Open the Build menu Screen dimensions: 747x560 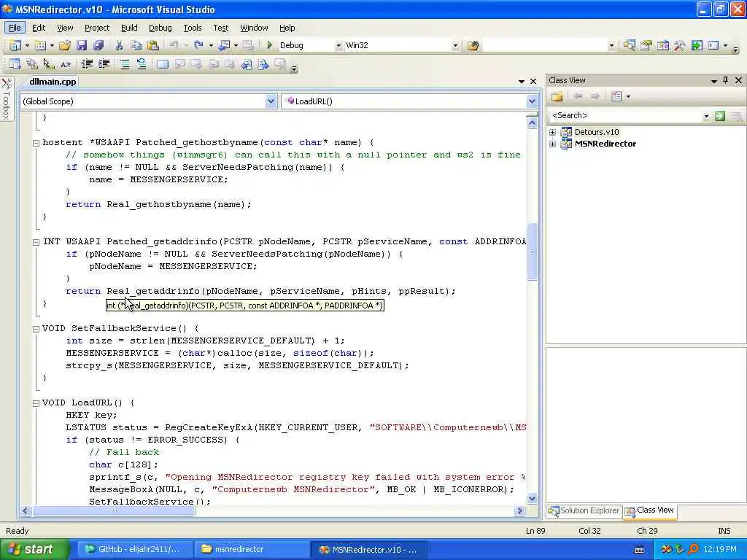129,28
